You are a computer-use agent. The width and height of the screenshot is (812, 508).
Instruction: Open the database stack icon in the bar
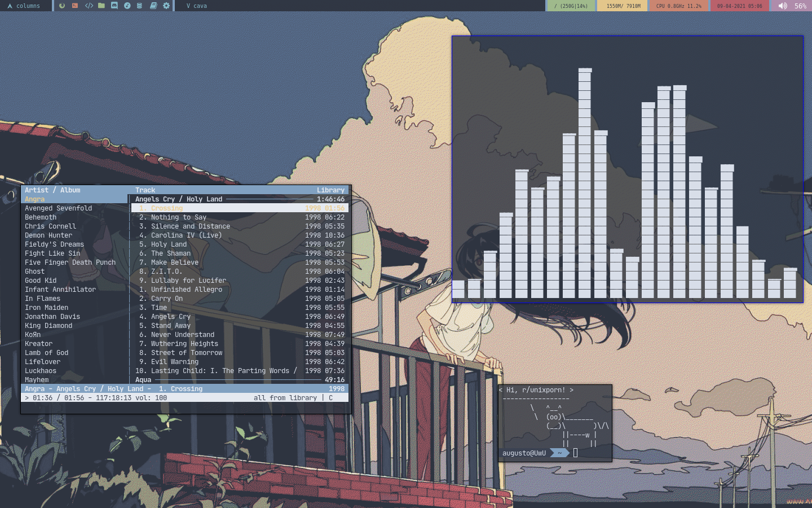click(x=140, y=6)
